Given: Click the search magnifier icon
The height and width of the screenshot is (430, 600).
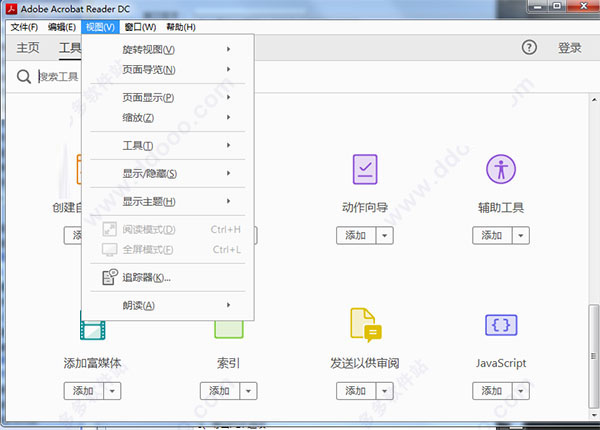Looking at the screenshot, I should 24,77.
